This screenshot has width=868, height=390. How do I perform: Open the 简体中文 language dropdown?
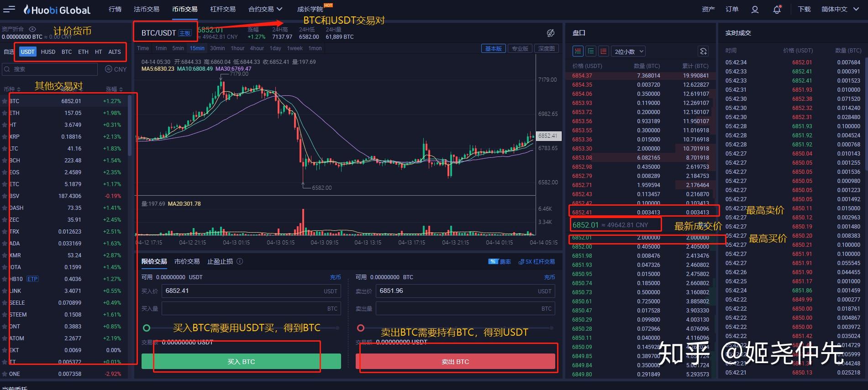pos(840,9)
